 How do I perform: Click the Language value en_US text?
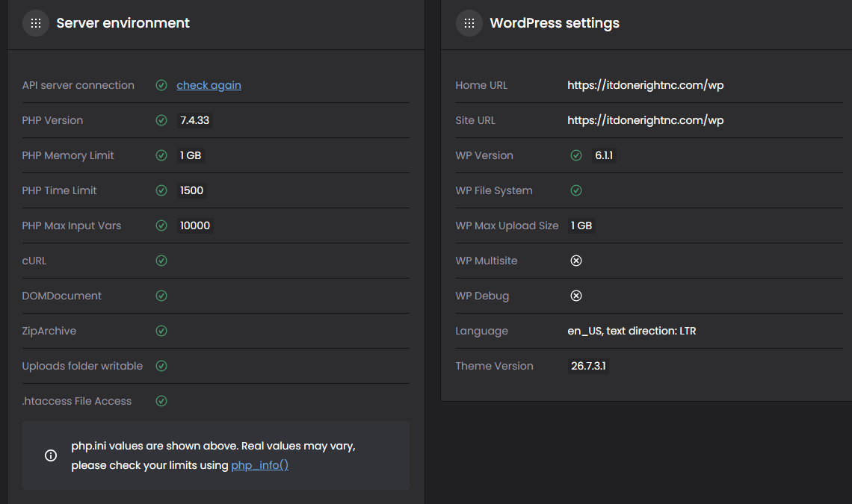pyautogui.click(x=632, y=331)
